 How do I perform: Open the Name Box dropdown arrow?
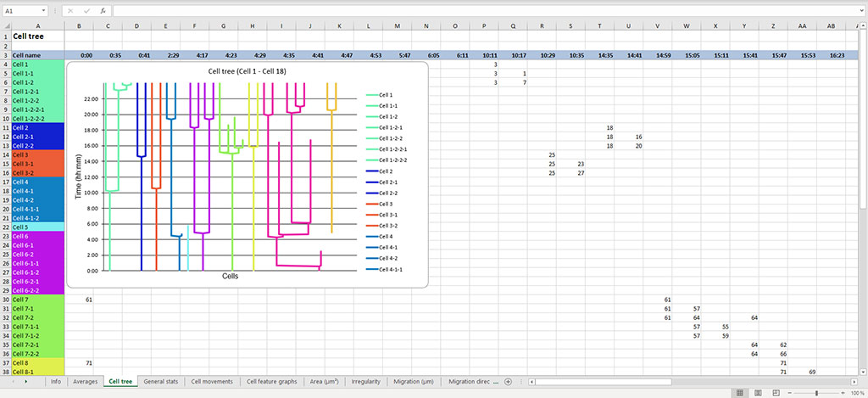coord(44,10)
